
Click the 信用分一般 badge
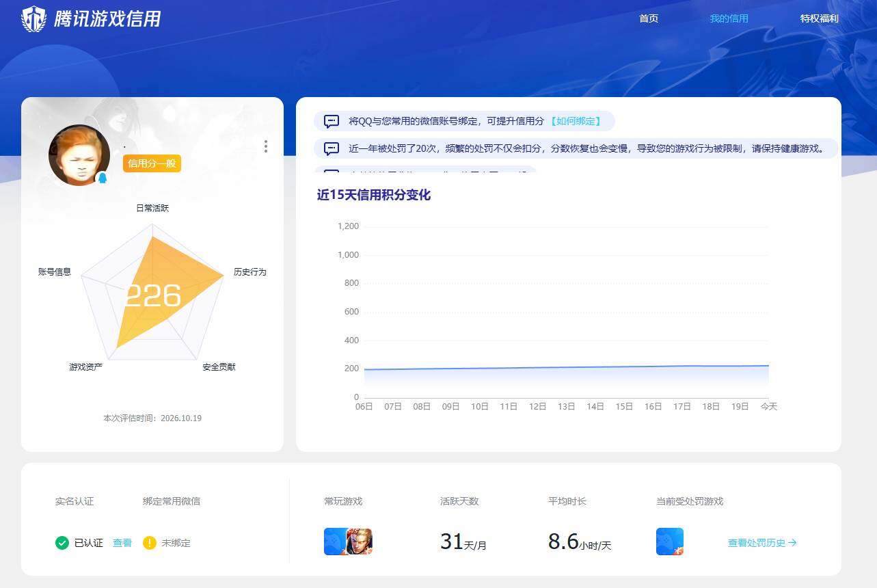tap(152, 163)
